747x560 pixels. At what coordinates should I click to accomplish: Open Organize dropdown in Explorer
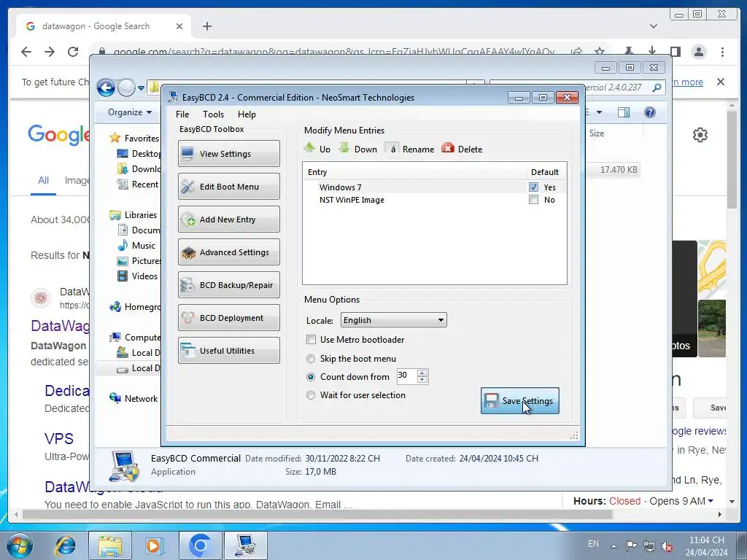[130, 112]
